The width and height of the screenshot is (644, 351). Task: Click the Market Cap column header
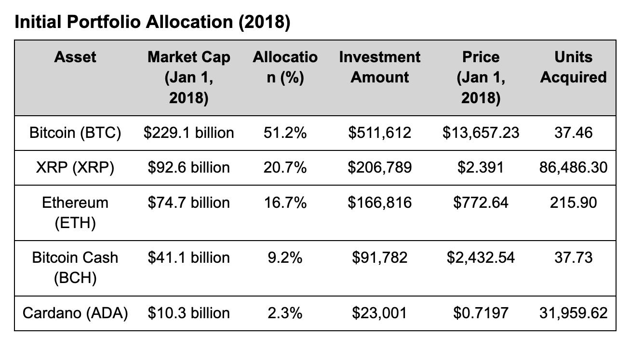(188, 77)
